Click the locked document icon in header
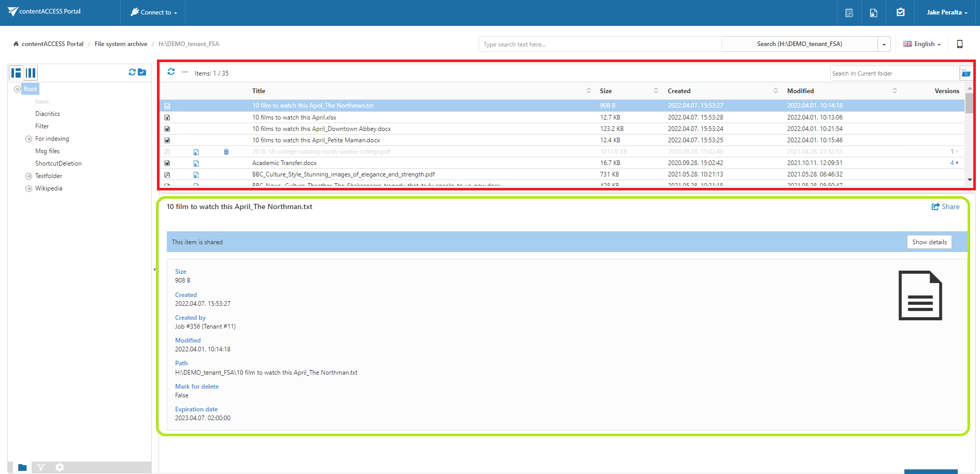This screenshot has height=474, width=980. (873, 13)
